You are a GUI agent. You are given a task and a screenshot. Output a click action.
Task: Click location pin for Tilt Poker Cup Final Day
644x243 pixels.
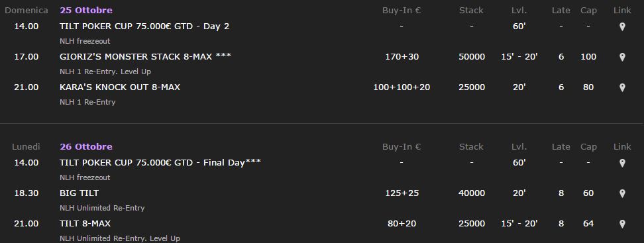coord(622,163)
